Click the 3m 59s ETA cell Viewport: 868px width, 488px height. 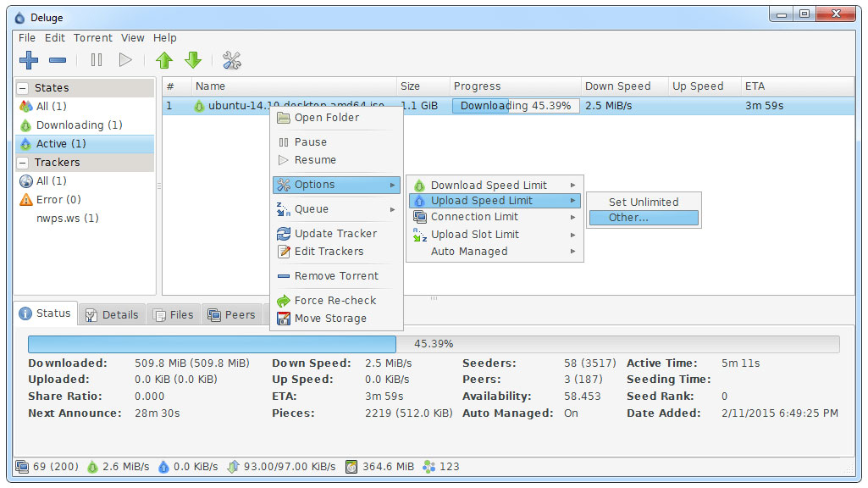pos(765,106)
